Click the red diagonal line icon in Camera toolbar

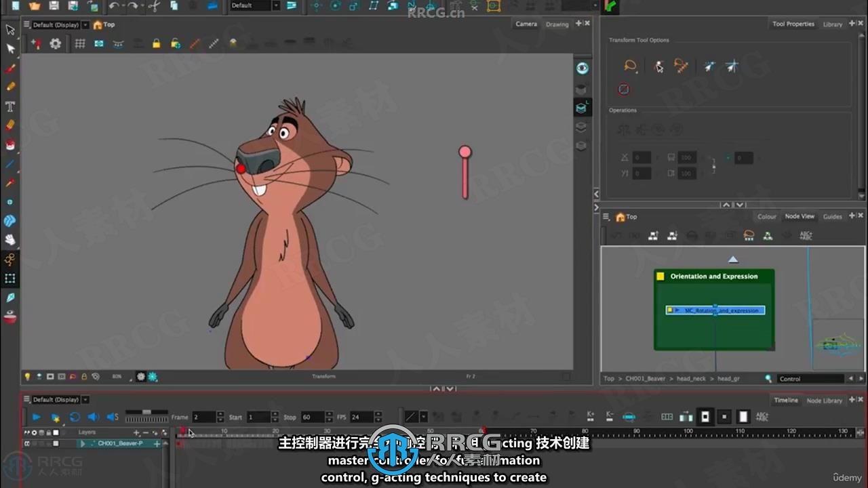(195, 43)
